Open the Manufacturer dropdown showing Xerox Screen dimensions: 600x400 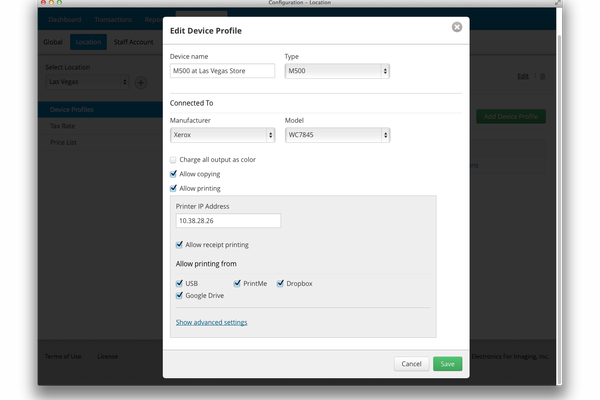(222, 135)
